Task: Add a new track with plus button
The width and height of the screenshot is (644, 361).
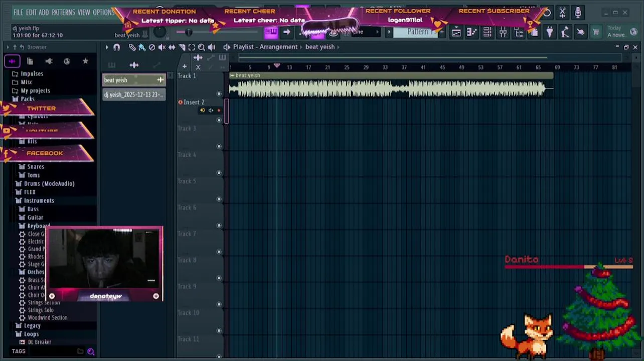Action: (x=185, y=67)
